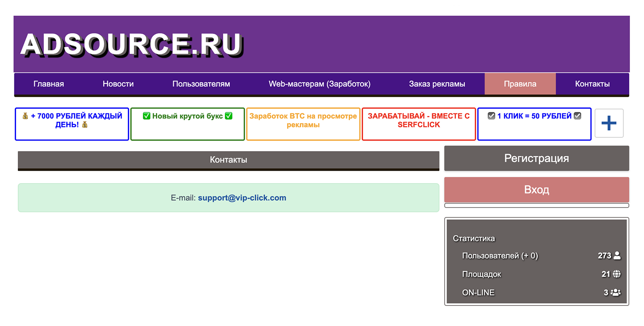Image resolution: width=644 pixels, height=326 pixels.
Task: Click the Вход login button
Action: 537,190
